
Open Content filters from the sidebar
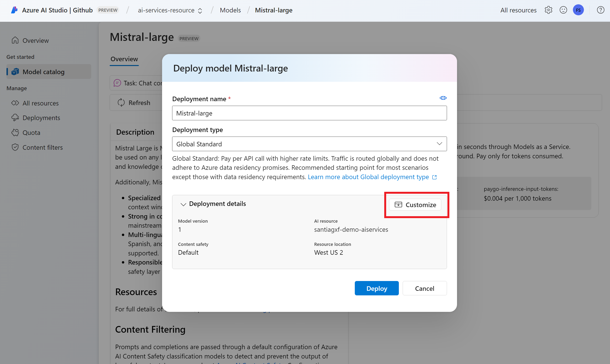[x=42, y=147]
